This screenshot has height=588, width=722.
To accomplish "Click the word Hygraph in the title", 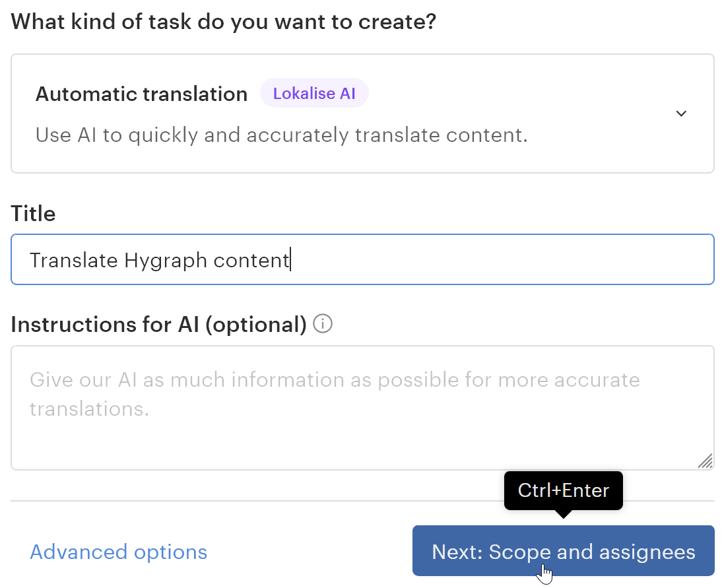I will (166, 261).
